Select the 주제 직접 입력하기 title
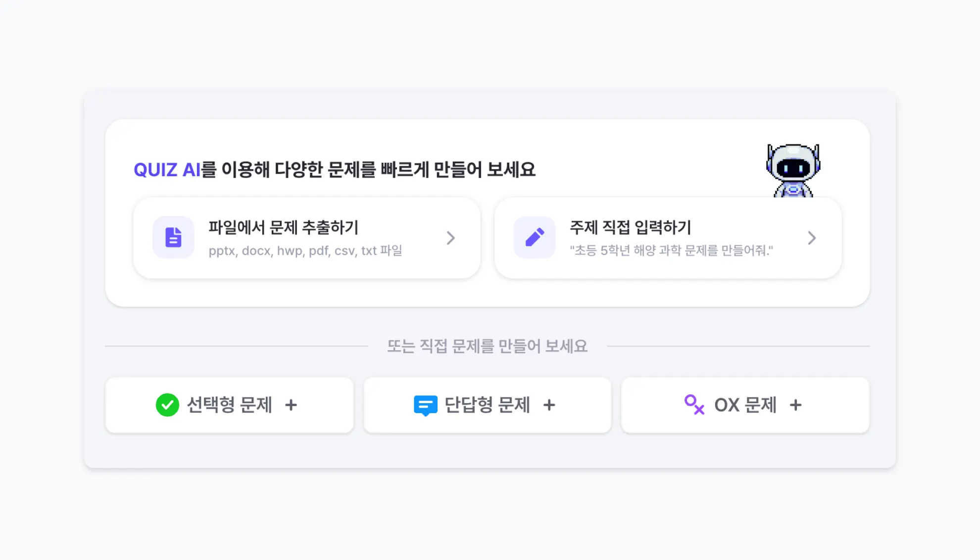 pyautogui.click(x=630, y=228)
